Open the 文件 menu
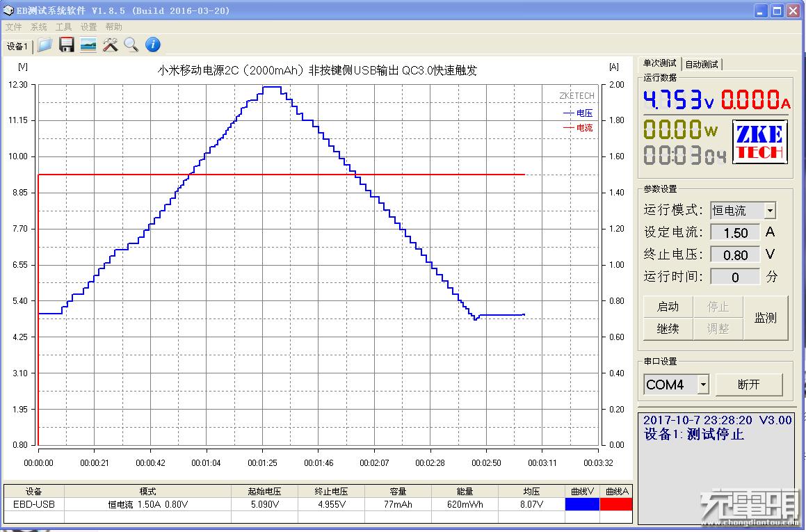 14,27
